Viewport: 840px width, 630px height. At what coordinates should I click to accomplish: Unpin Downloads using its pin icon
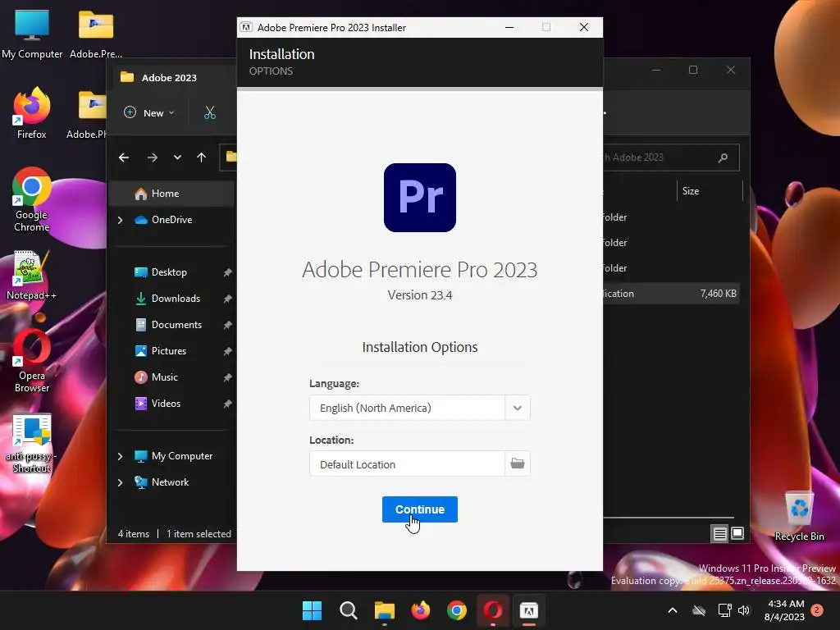coord(227,299)
